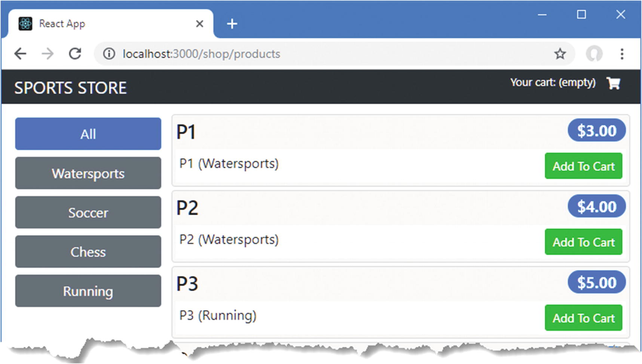Close the React App tab
This screenshot has width=642, height=364.
pyautogui.click(x=199, y=24)
